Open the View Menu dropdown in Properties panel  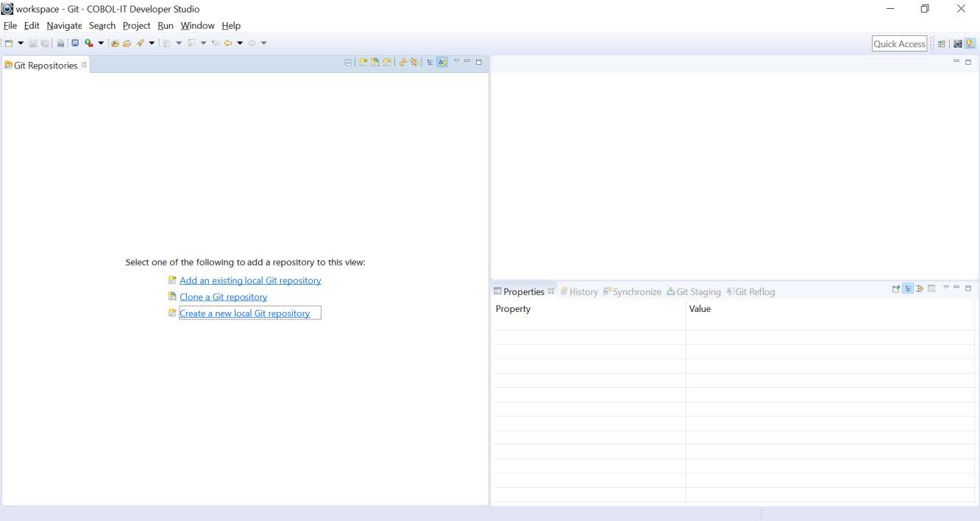click(946, 287)
